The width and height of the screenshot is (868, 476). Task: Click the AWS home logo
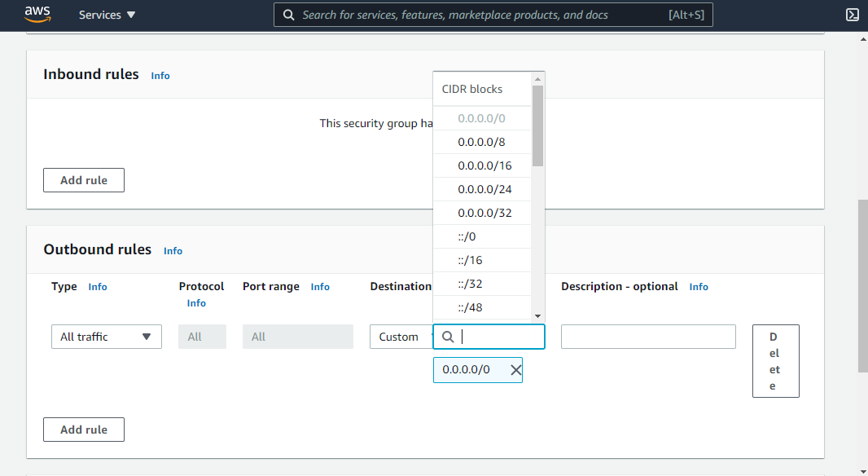point(37,14)
